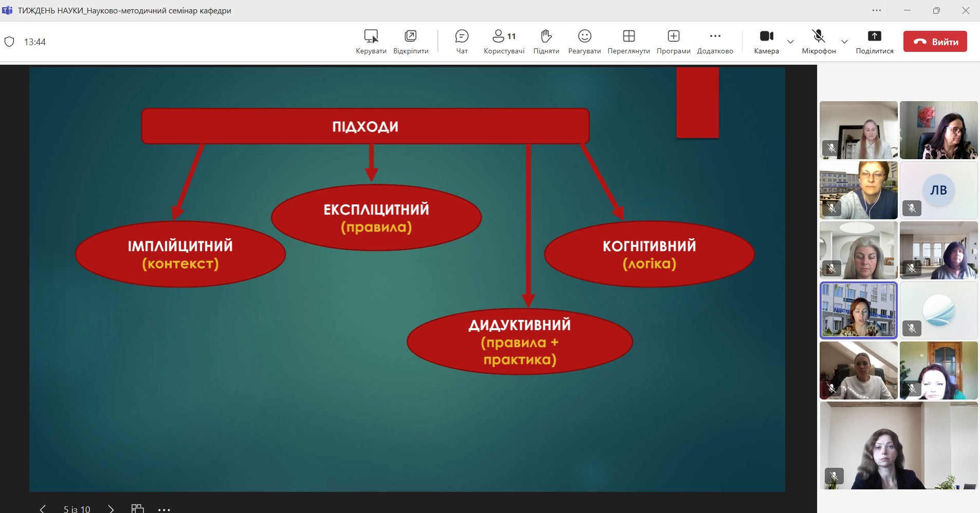Open the Керувати (Take control) option
Image resolution: width=980 pixels, height=513 pixels.
pyautogui.click(x=371, y=41)
